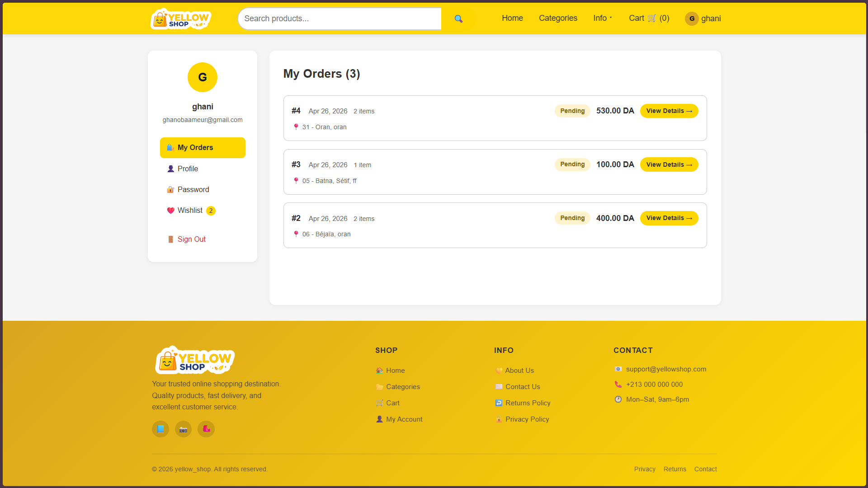Click the Pending badge on order #2
The image size is (868, 488).
coord(572,218)
